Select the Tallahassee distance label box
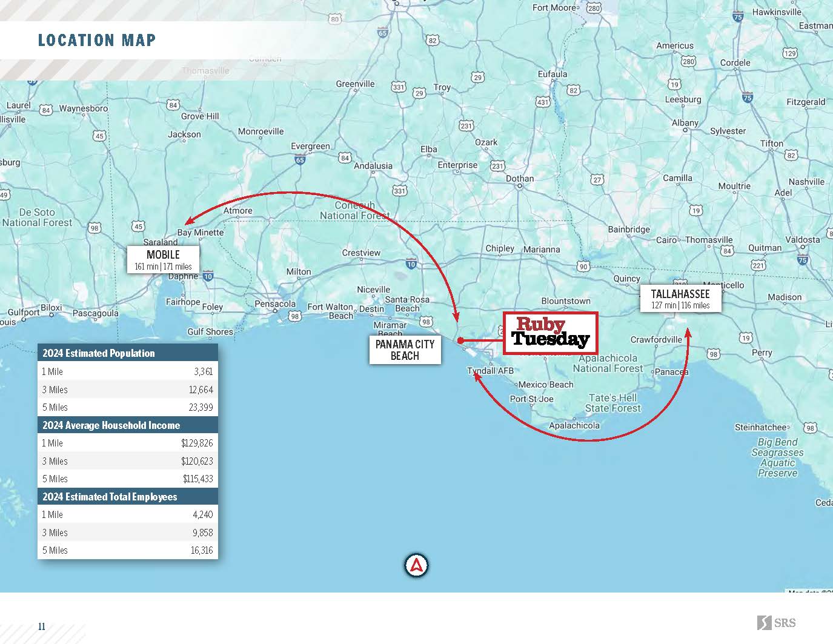 click(x=680, y=299)
